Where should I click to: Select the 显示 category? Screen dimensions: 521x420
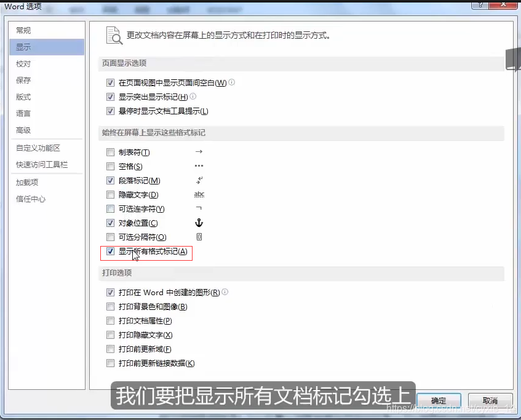click(47, 47)
